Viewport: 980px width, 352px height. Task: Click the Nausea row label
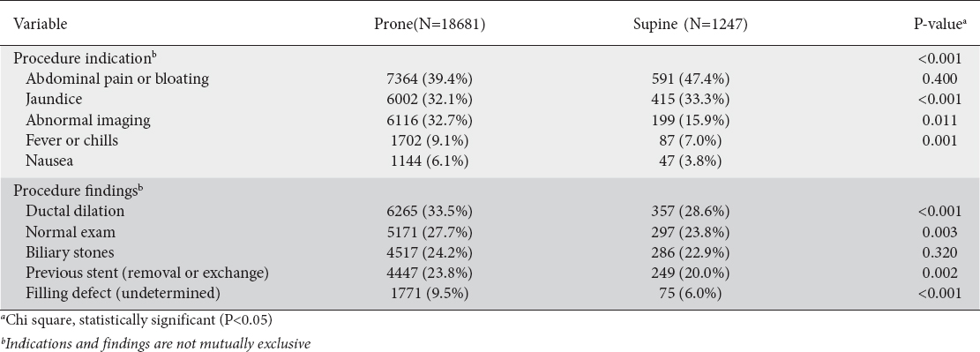[49, 161]
